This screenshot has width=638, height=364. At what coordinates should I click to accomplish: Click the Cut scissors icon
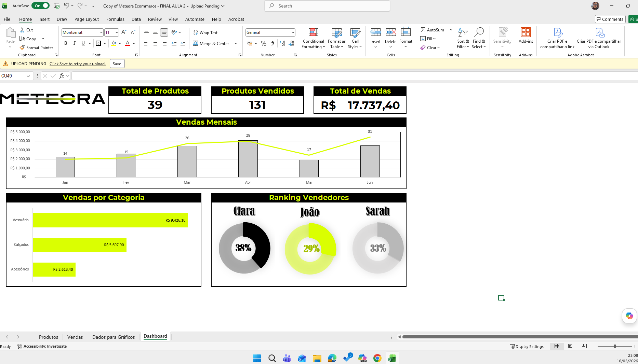pos(23,30)
